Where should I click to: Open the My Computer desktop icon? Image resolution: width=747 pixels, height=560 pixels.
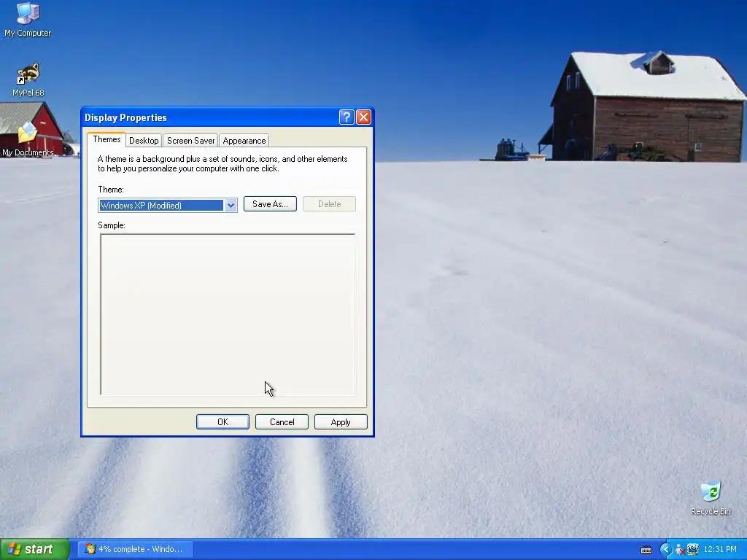(28, 19)
